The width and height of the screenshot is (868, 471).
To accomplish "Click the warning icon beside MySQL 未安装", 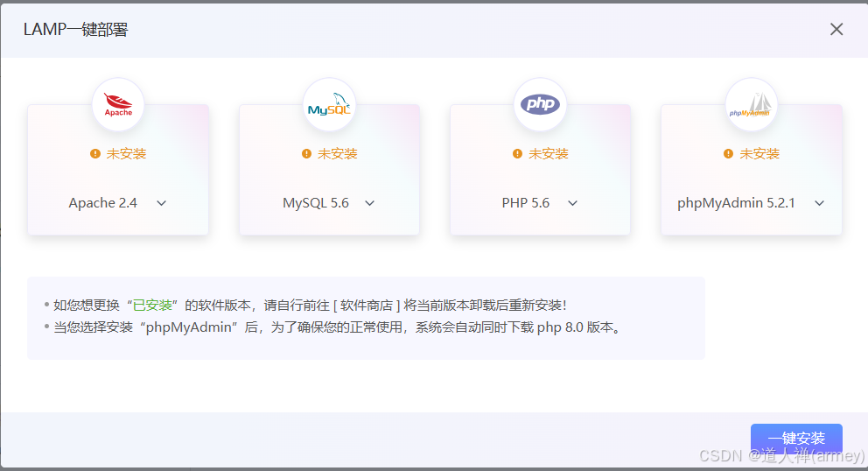I will click(306, 153).
